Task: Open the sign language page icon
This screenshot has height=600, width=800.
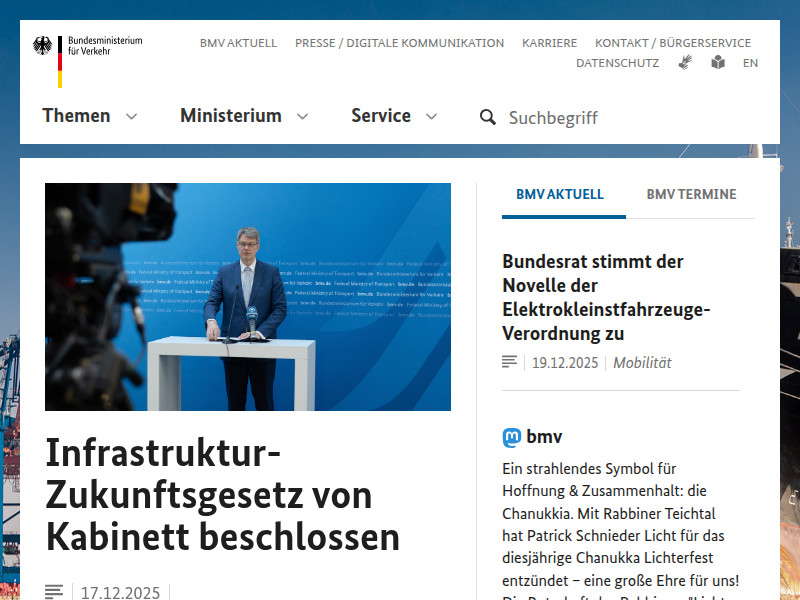Action: click(685, 63)
